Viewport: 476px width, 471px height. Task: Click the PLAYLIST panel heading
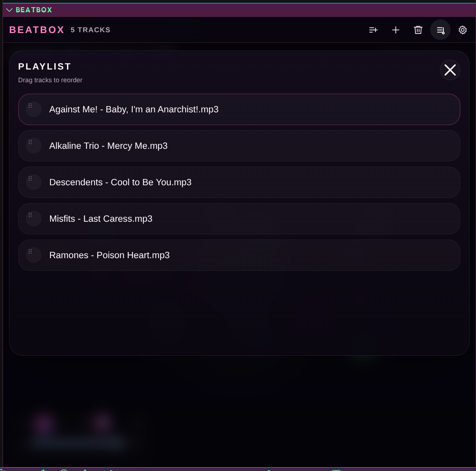tap(45, 67)
